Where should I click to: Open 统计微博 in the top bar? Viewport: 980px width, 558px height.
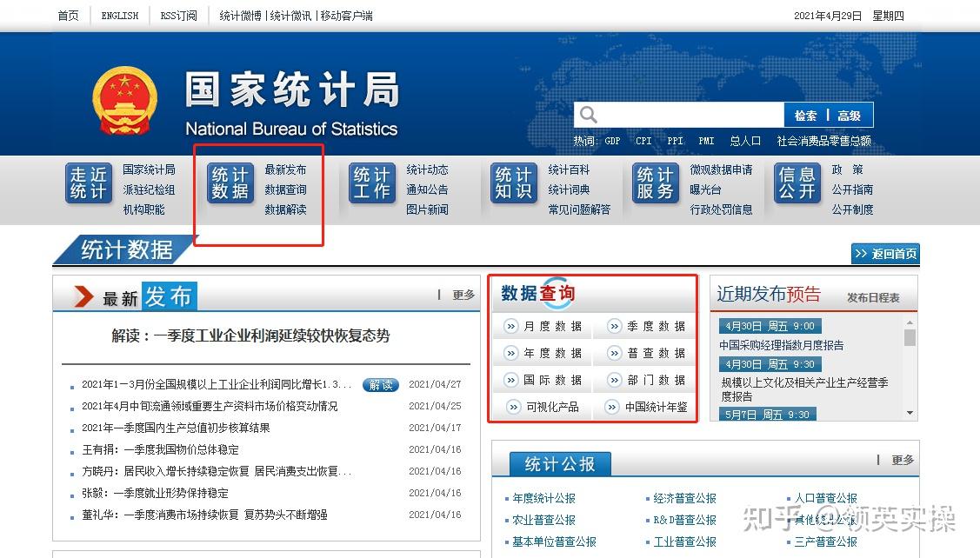(x=240, y=16)
